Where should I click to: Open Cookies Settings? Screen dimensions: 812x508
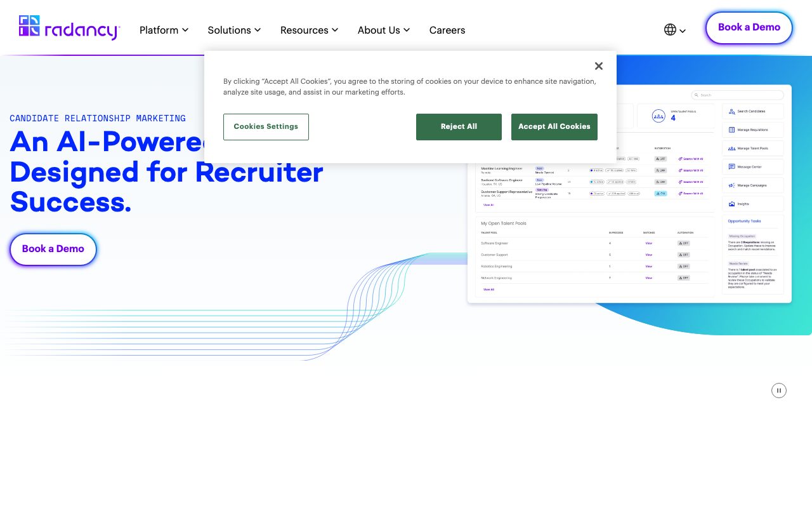(266, 126)
